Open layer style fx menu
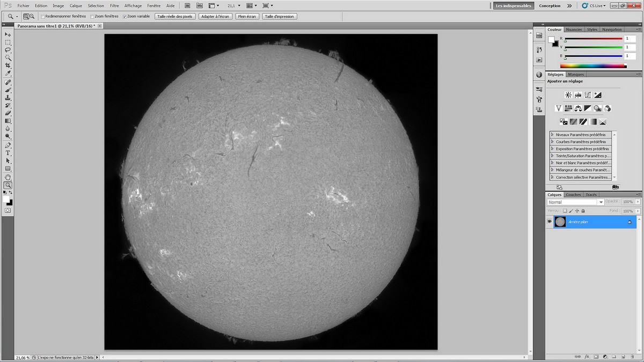The height and width of the screenshot is (362, 644). point(588,356)
